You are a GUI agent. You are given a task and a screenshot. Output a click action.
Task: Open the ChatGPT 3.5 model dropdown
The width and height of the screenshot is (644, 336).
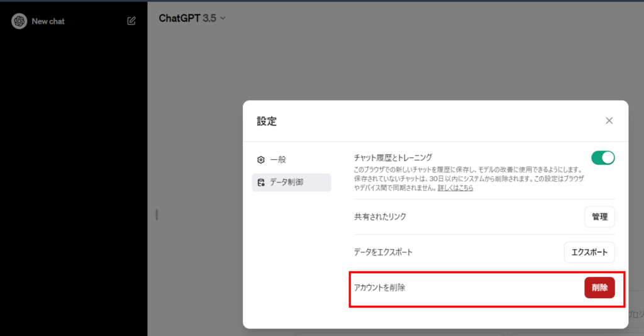[192, 18]
